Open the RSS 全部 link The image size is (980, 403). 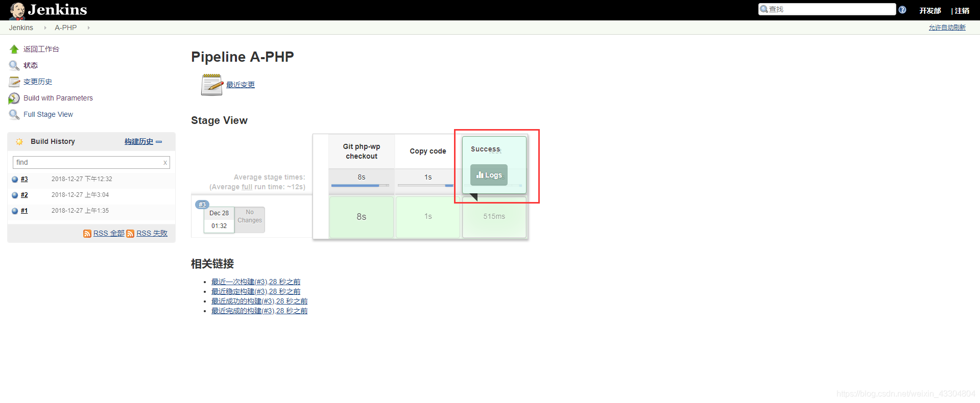109,233
